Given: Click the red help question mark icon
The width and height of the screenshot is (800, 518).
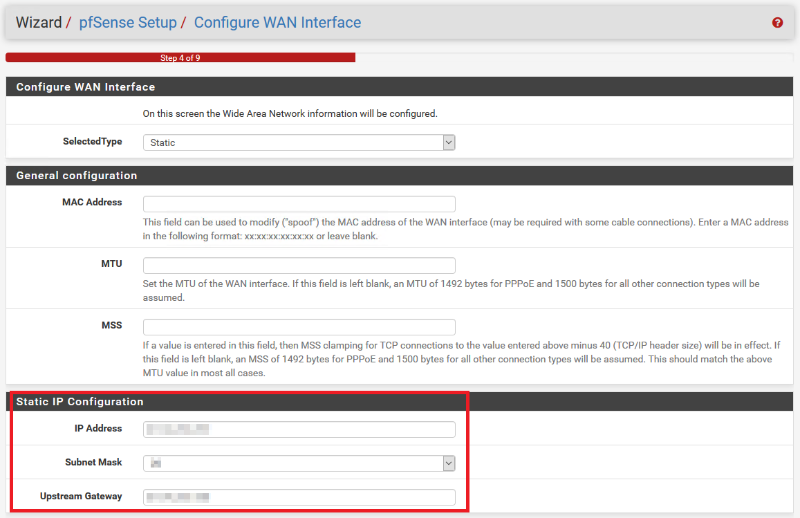Looking at the screenshot, I should (x=777, y=22).
